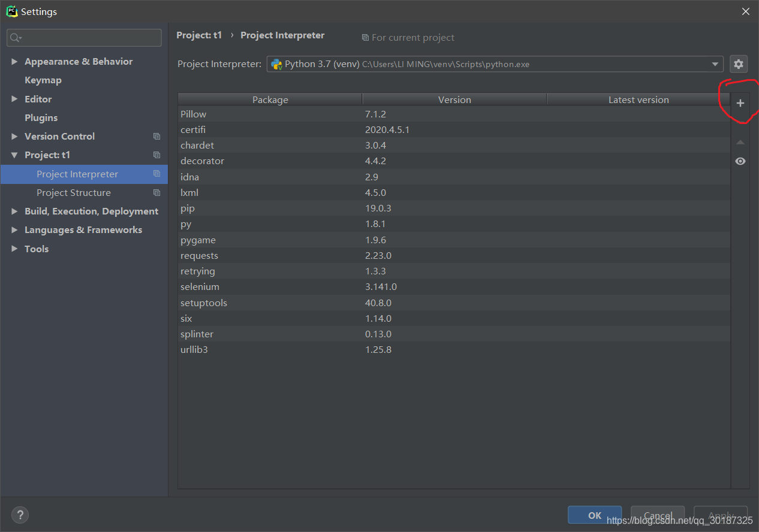
Task: Click the PyCharm logo in title bar
Action: coord(11,11)
